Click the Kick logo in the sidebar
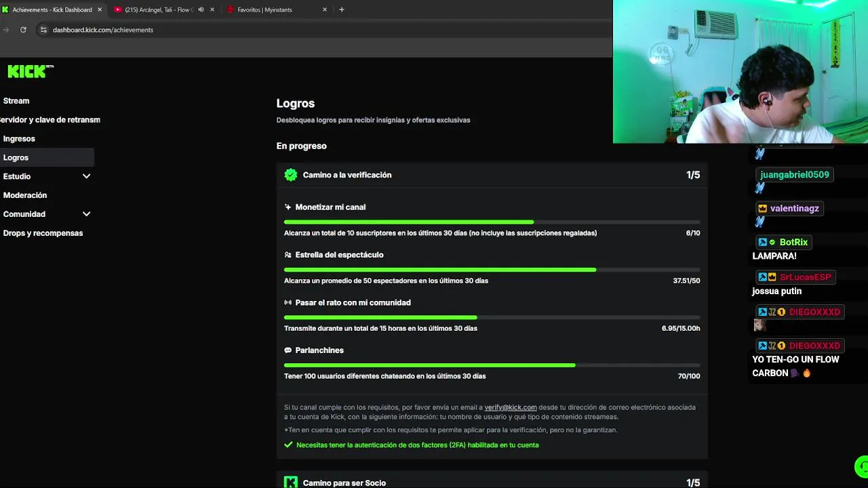This screenshot has height=488, width=868. [31, 71]
